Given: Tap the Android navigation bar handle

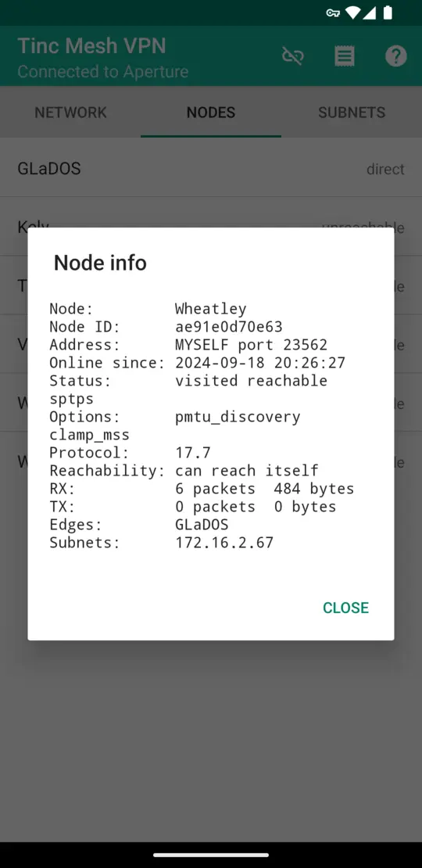Looking at the screenshot, I should click(211, 855).
